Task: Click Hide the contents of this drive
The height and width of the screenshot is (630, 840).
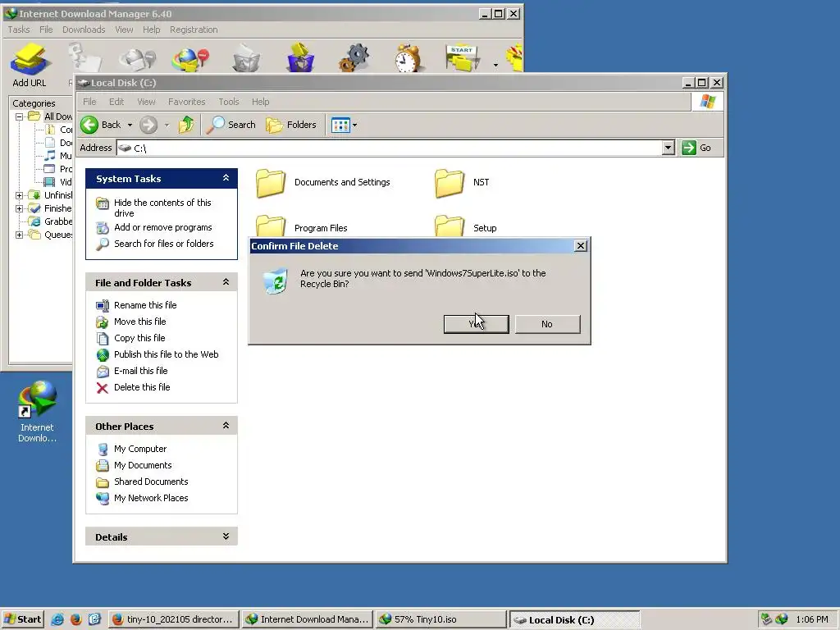Action: [x=162, y=208]
